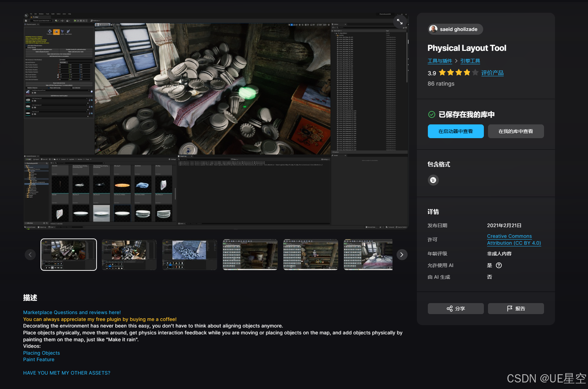Open the Placing Objects video link
The image size is (588, 389).
click(x=42, y=353)
